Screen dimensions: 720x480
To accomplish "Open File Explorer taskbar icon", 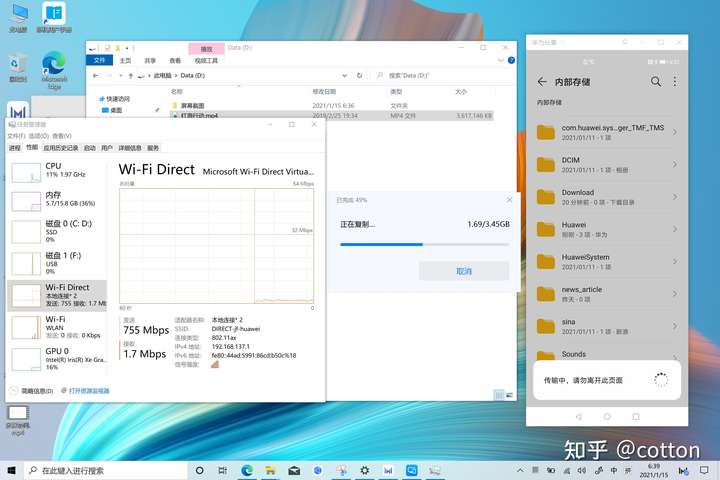I will pyautogui.click(x=270, y=470).
